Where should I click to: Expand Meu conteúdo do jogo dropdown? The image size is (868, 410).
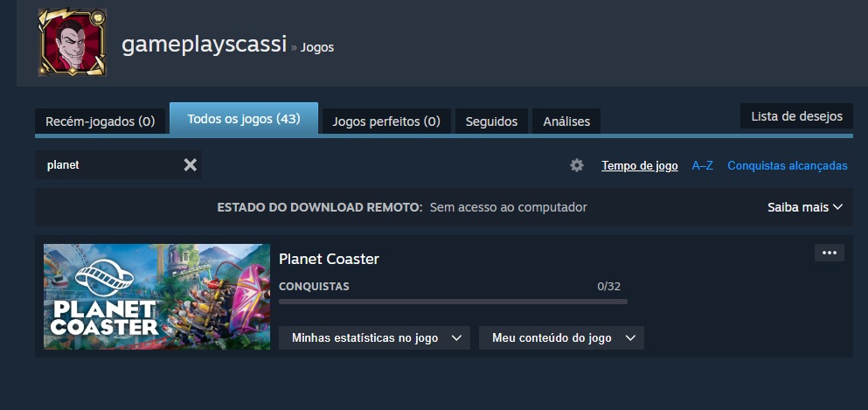pos(561,338)
